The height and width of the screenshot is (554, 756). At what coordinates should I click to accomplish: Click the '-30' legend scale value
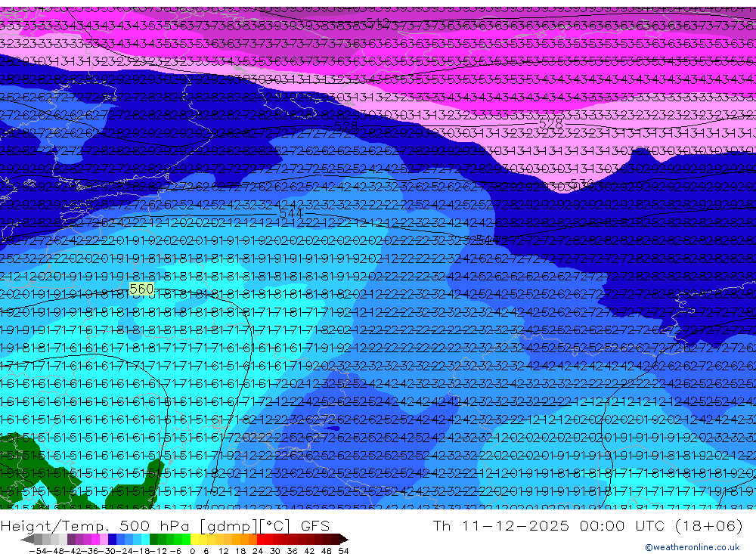[107, 551]
